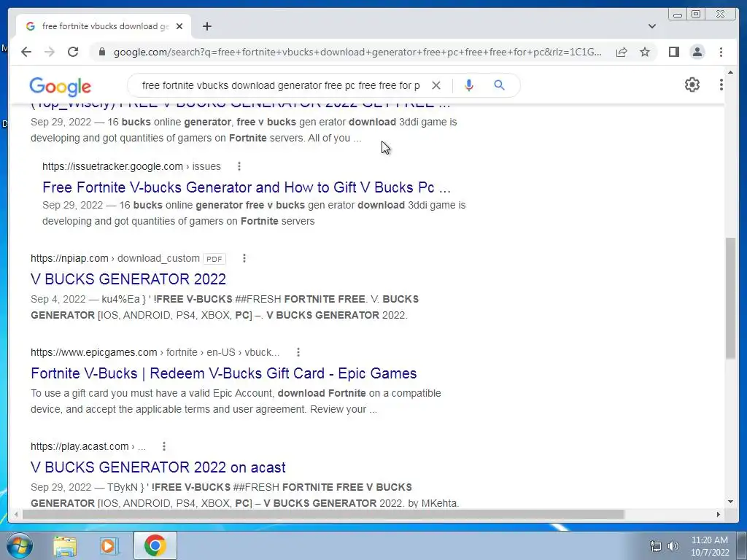Select the free fortnite vbucks browser tab
The width and height of the screenshot is (747, 560).
(105, 26)
